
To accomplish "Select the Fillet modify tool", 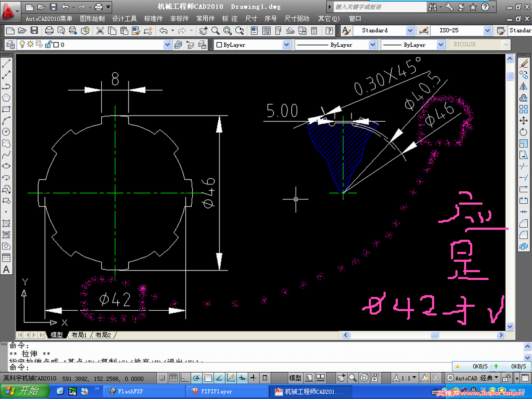I will click(x=524, y=235).
